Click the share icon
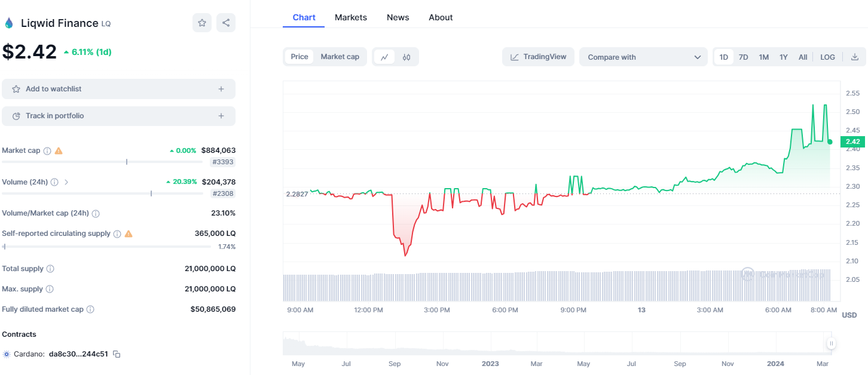Image resolution: width=868 pixels, height=375 pixels. 226,23
